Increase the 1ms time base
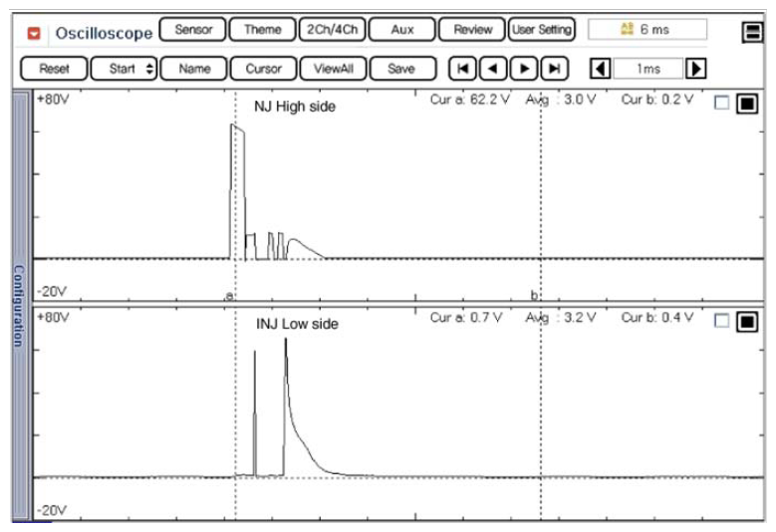Screen dimensions: 776x532 pos(697,69)
